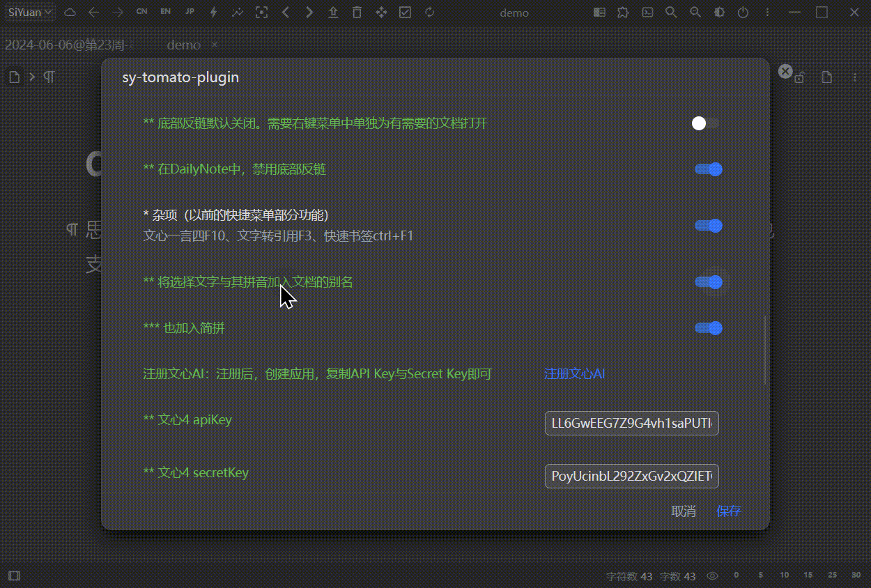
Task: Go back with the left arrow icon
Action: pyautogui.click(x=94, y=13)
